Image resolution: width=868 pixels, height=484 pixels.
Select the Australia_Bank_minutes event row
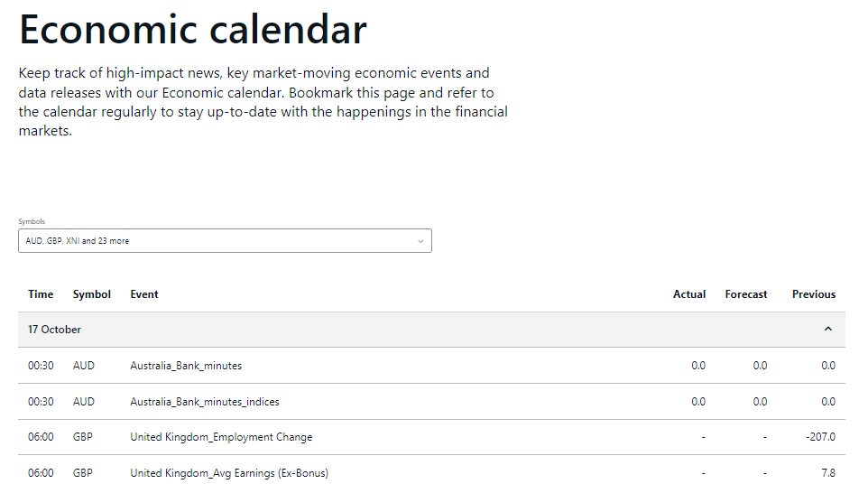186,366
